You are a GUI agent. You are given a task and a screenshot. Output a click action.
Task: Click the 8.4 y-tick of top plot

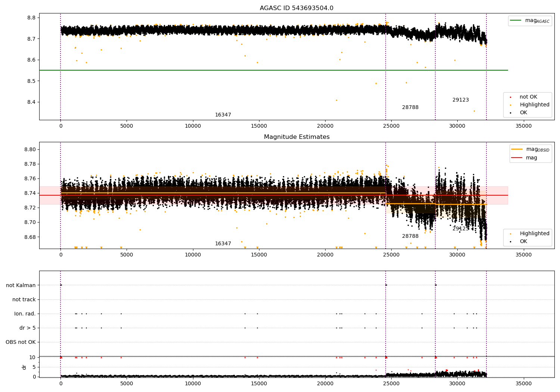[x=32, y=102]
